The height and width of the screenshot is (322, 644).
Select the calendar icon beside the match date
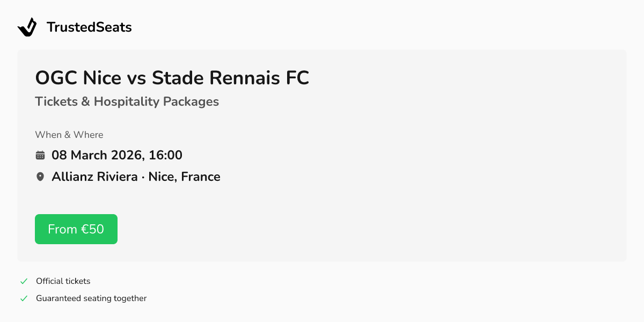(x=40, y=155)
